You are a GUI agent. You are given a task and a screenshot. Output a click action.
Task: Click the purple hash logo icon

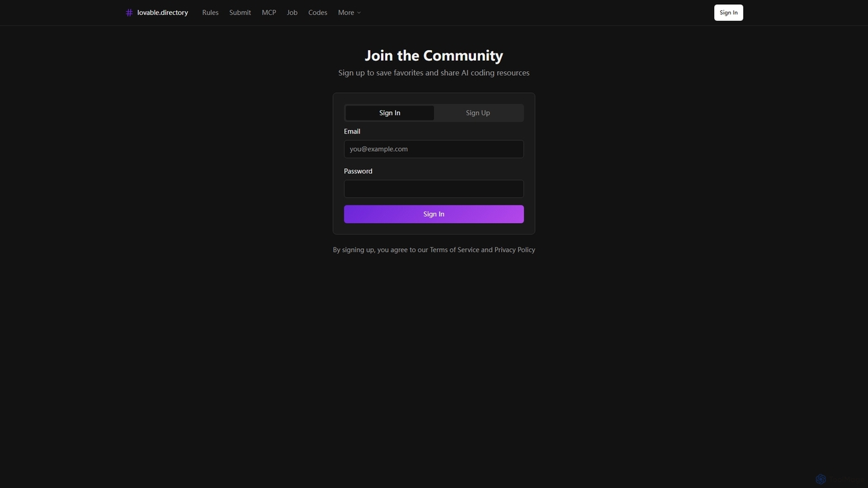(129, 13)
